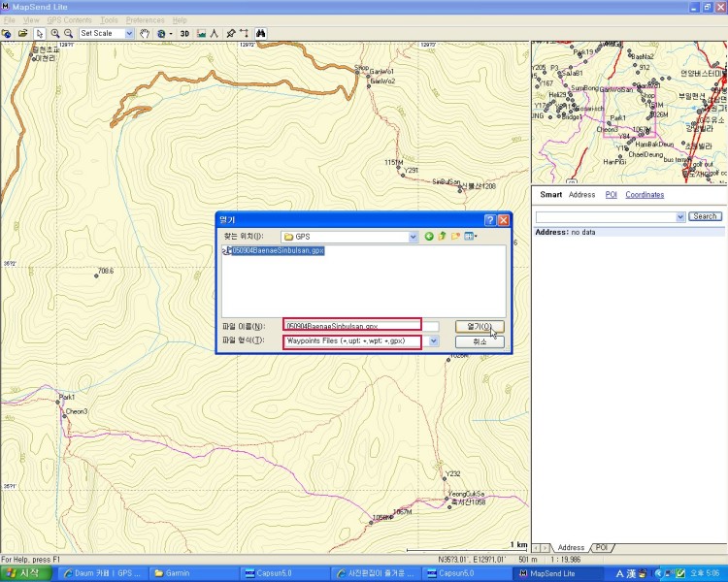The width and height of the screenshot is (728, 582).
Task: Open the Help menu
Action: click(x=180, y=20)
